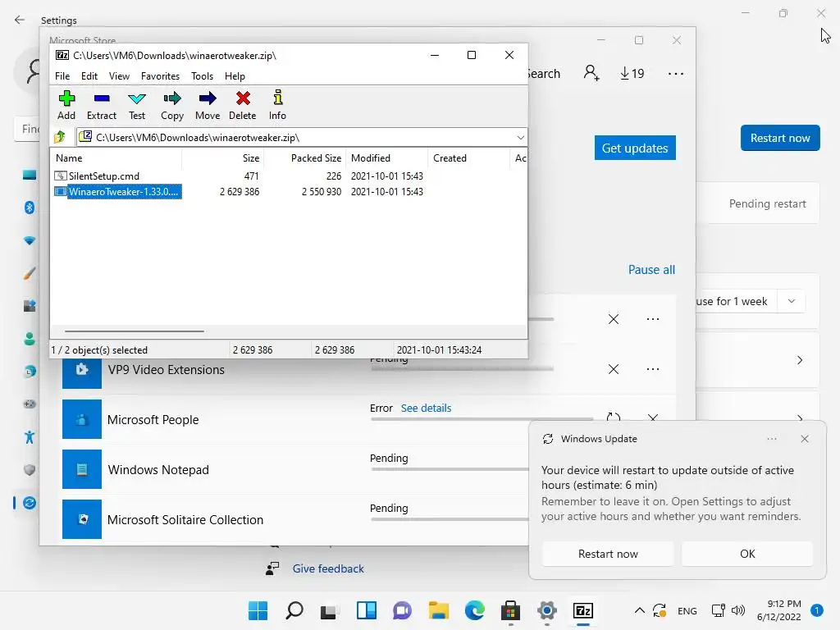The image size is (840, 630).
Task: Open the Widgets panel from taskbar
Action: pyautogui.click(x=367, y=610)
